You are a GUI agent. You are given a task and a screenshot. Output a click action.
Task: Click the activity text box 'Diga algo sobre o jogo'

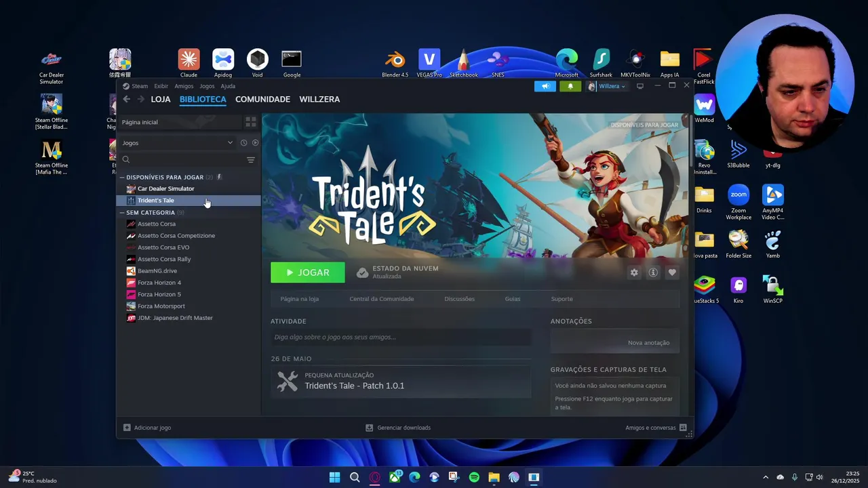401,337
